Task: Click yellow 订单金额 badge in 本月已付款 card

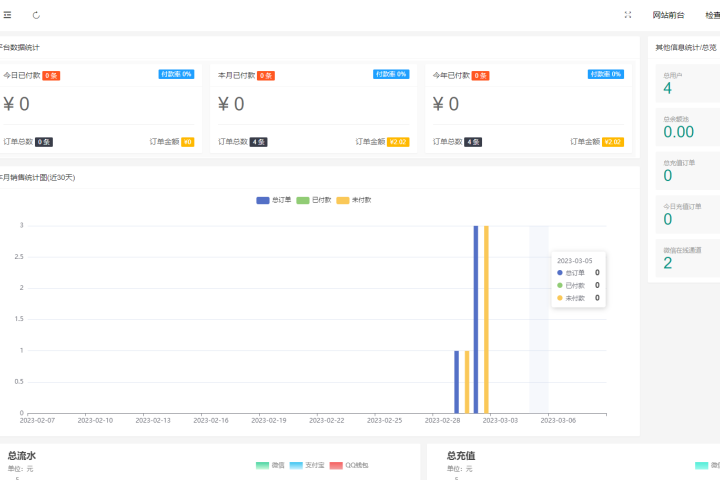Action: [x=397, y=142]
